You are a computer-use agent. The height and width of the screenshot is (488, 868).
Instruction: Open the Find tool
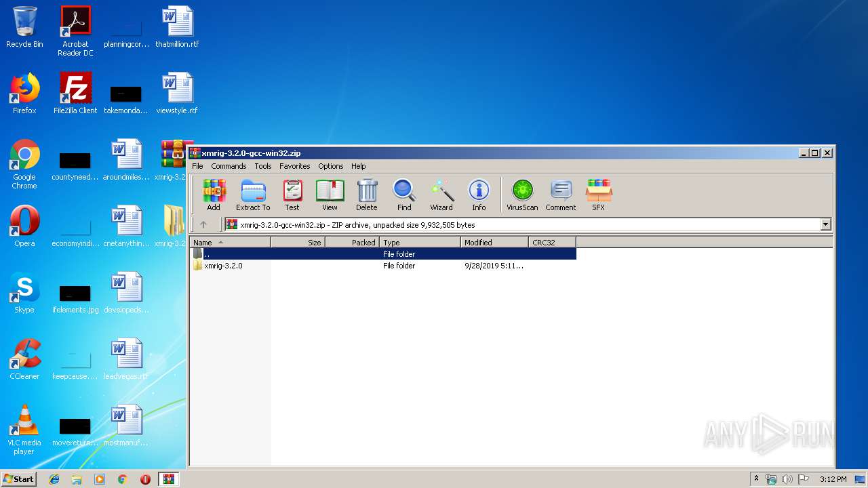coord(404,195)
